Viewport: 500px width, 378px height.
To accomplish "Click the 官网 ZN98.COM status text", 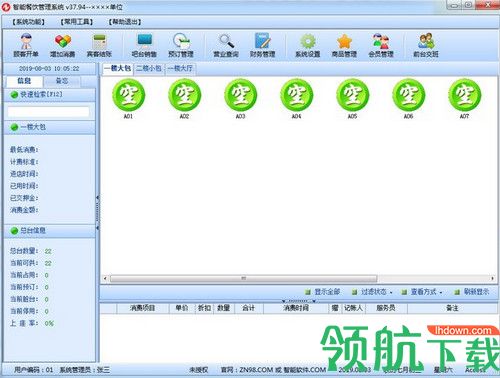I will (x=273, y=370).
